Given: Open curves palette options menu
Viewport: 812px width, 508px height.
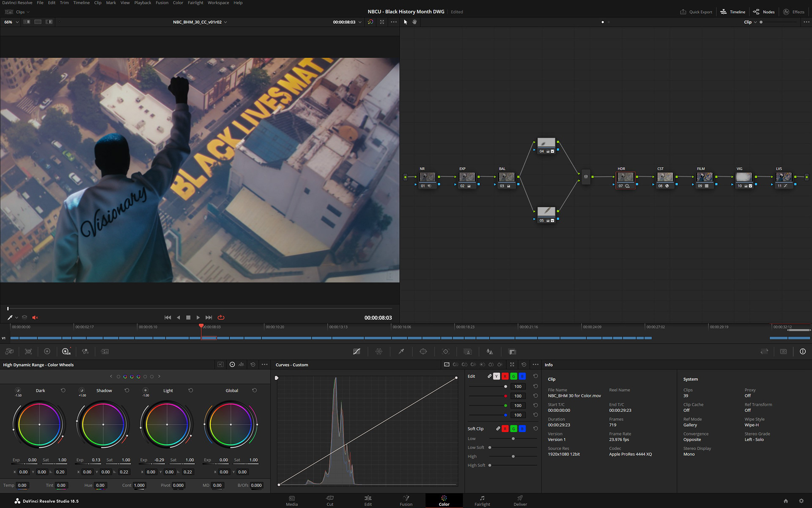Looking at the screenshot, I should pos(536,364).
